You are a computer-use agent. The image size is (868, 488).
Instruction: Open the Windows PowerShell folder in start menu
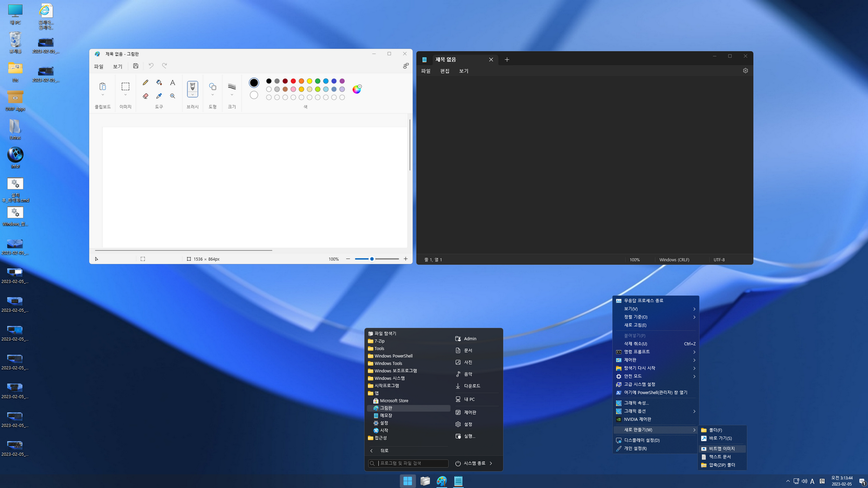pyautogui.click(x=393, y=356)
